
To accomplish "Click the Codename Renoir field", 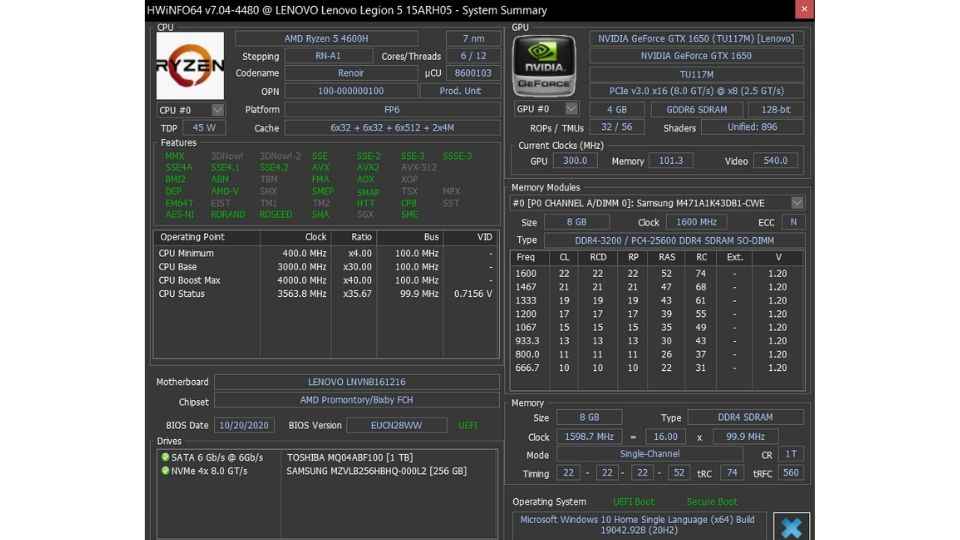I will tap(350, 73).
